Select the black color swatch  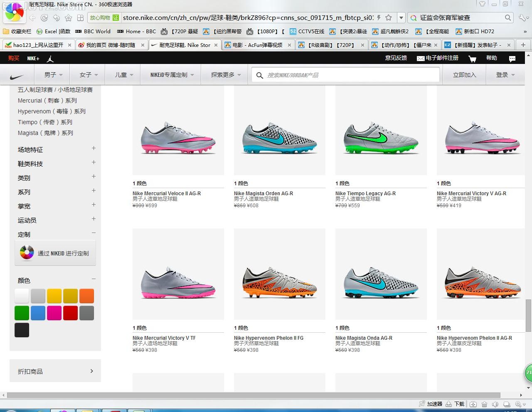22,330
